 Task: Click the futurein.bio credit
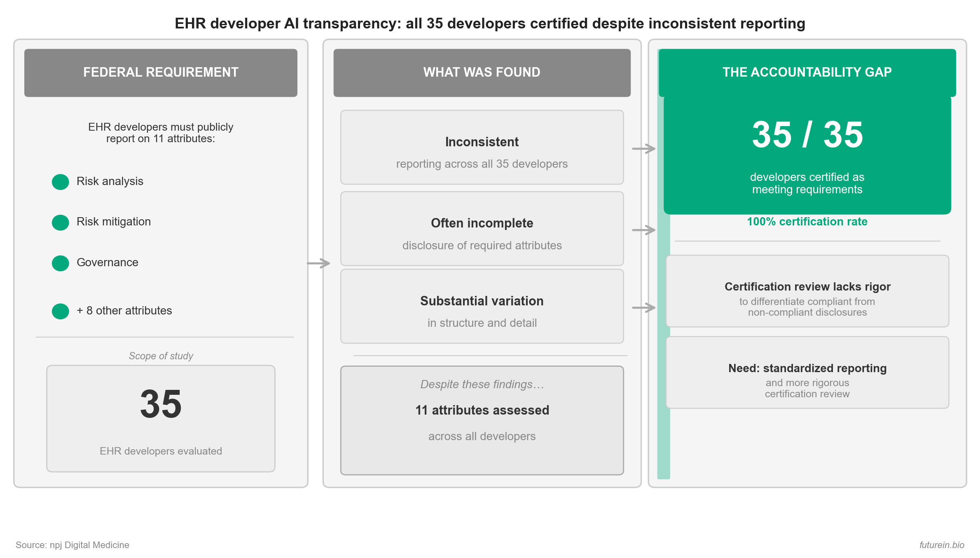coord(942,545)
